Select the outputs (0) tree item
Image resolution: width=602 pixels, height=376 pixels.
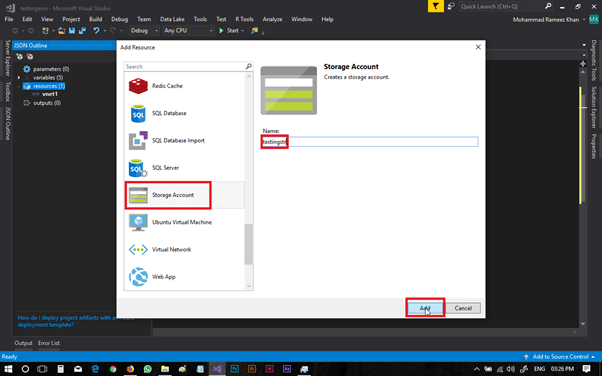pos(47,103)
